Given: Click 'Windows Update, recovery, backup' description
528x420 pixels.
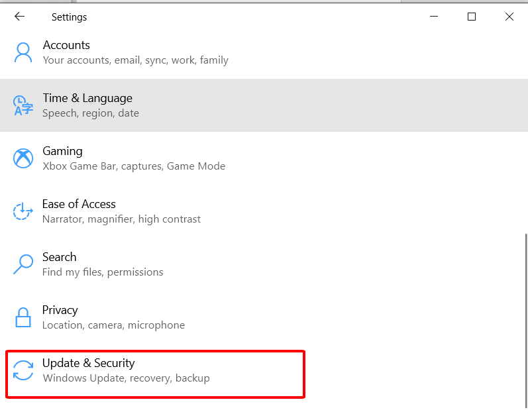Looking at the screenshot, I should click(x=127, y=378).
